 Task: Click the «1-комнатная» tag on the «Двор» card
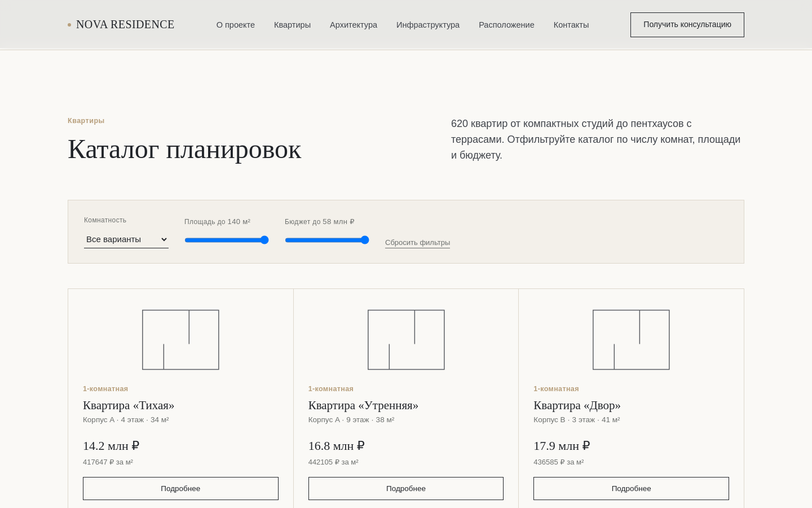pos(556,389)
